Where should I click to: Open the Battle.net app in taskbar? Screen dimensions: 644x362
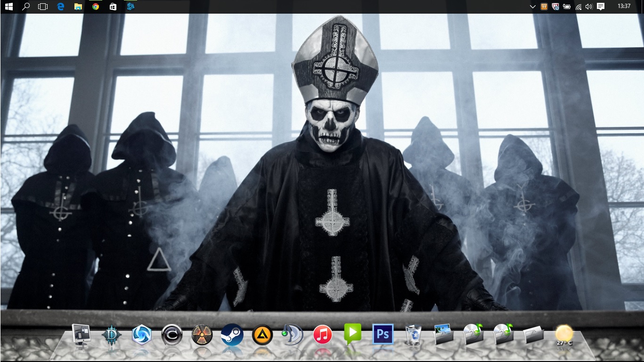(130, 7)
